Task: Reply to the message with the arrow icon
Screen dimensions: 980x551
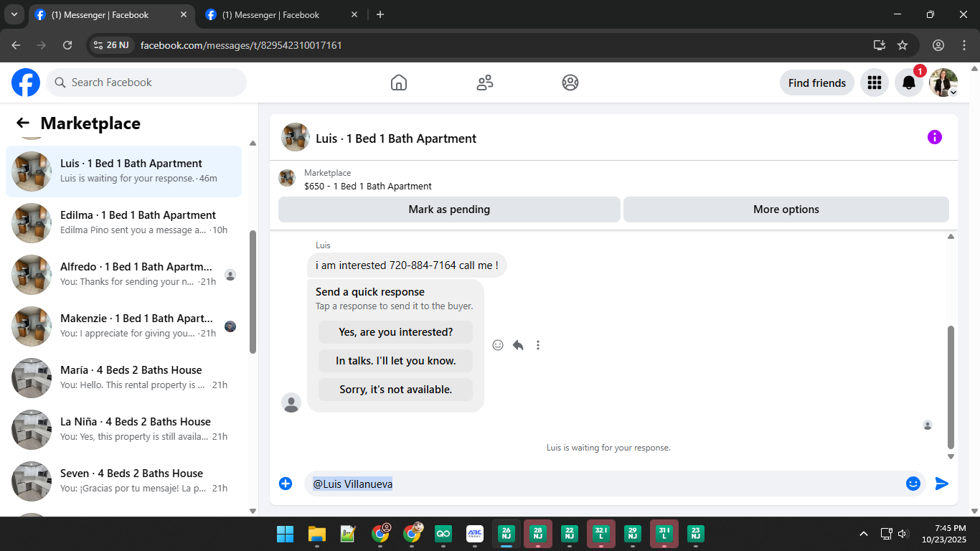Action: (518, 345)
